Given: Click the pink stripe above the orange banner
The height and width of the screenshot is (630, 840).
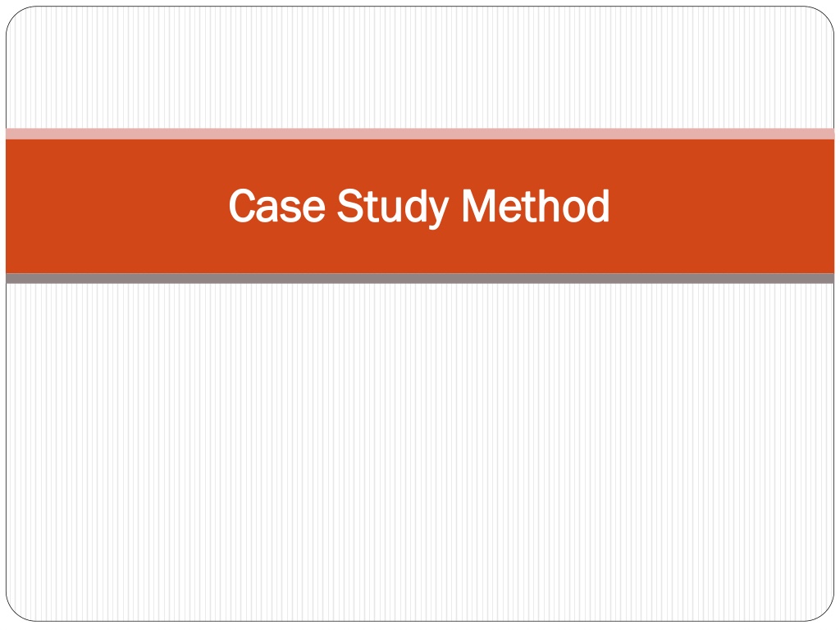Looking at the screenshot, I should (420, 134).
